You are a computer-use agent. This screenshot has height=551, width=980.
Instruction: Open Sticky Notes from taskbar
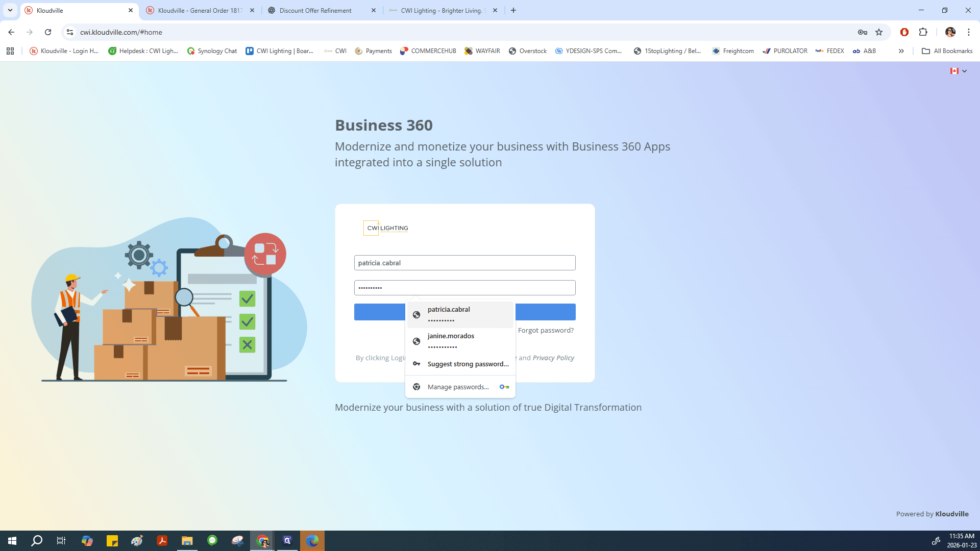112,541
